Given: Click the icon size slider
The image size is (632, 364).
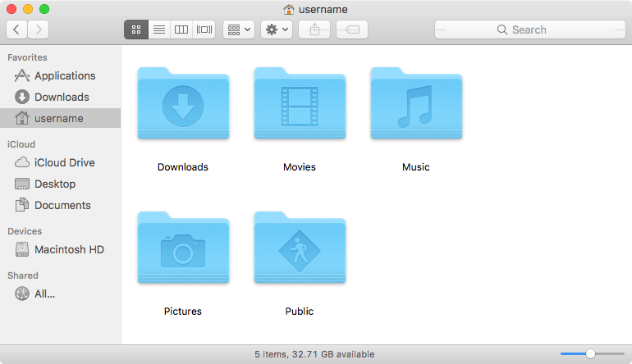Looking at the screenshot, I should pyautogui.click(x=590, y=353).
